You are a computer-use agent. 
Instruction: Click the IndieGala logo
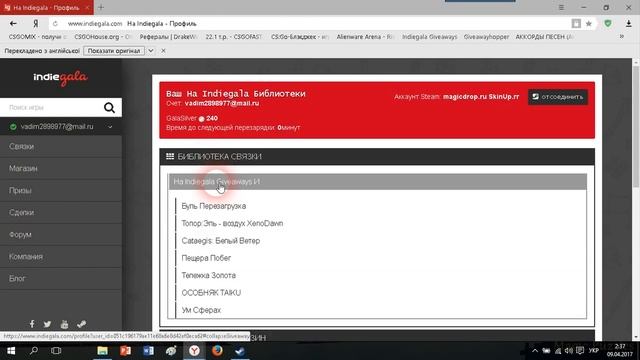[60, 78]
